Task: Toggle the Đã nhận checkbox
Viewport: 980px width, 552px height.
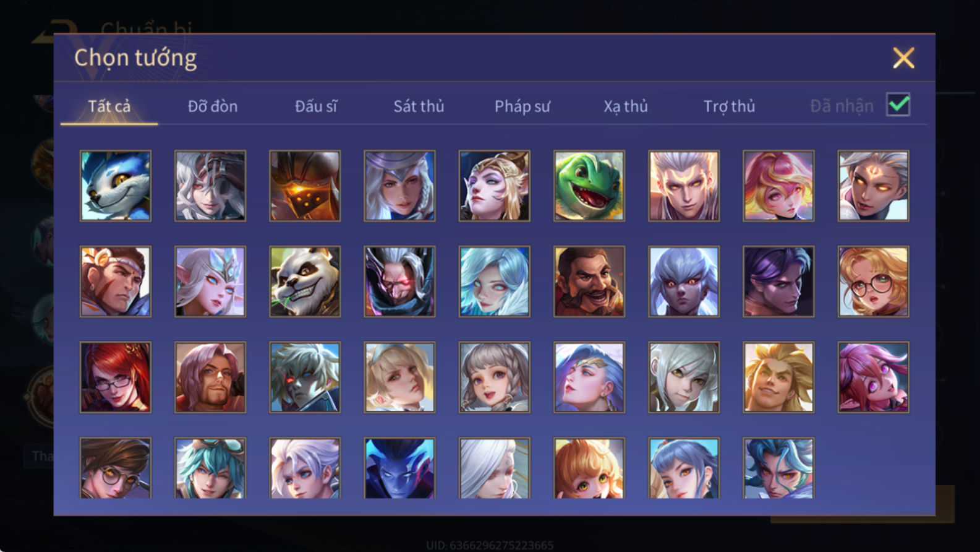Action: point(898,105)
